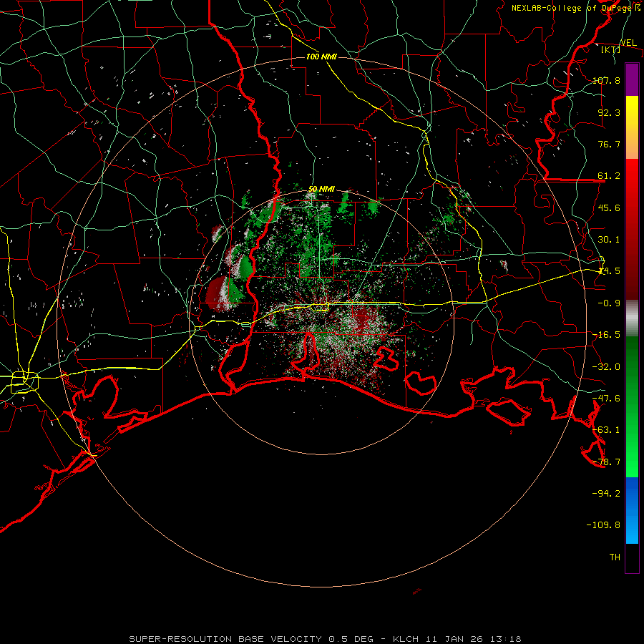
Task: Click the 107.8 velocity scale value
Action: coord(606,80)
